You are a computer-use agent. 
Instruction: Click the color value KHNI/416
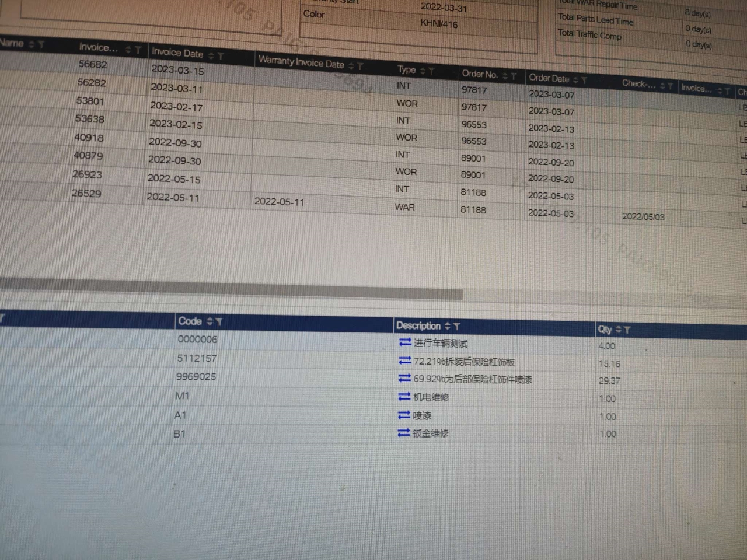439,24
